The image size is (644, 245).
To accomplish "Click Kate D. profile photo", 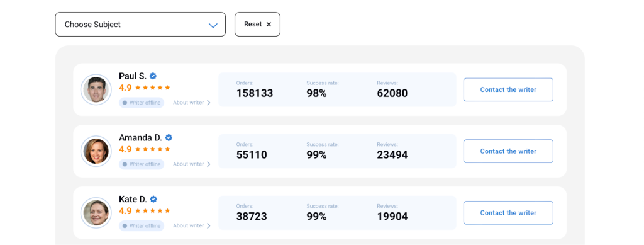I will [x=96, y=213].
